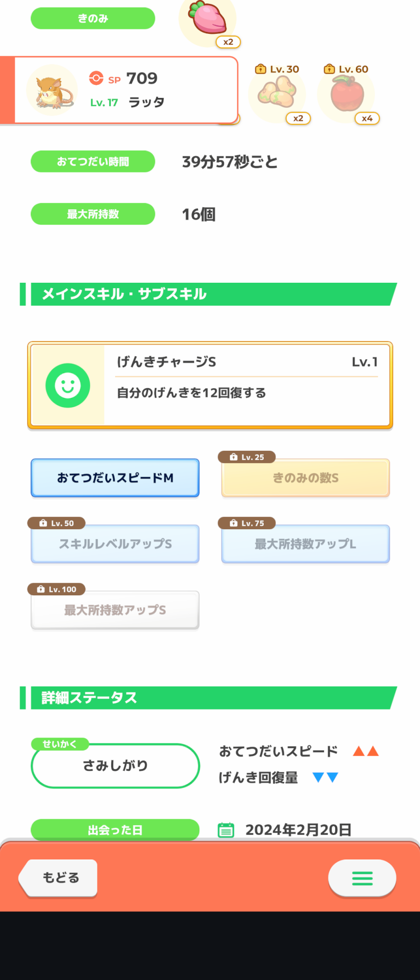Screen dimensions: 420x980
Task: Tap the locked 最大所持数アップL skill
Action: [x=305, y=544]
